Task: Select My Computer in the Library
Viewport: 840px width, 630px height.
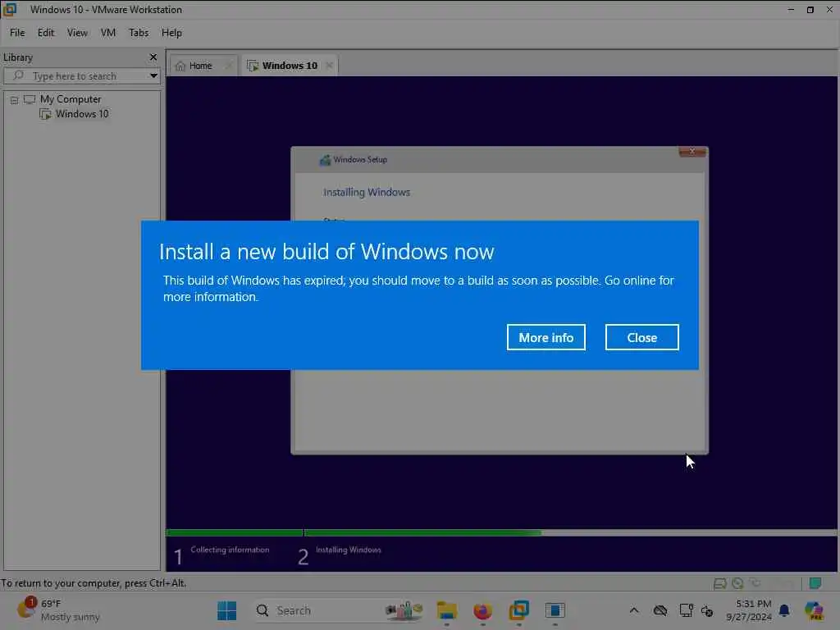Action: pyautogui.click(x=71, y=99)
